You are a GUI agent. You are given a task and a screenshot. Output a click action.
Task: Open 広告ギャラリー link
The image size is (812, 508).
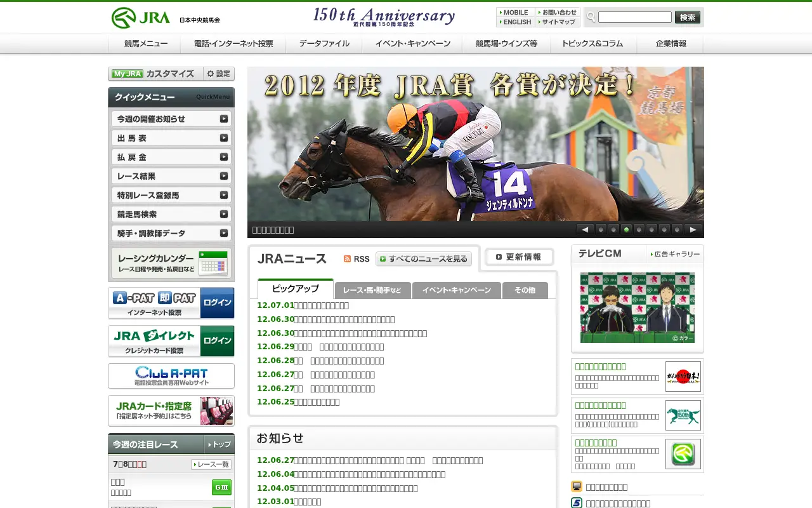(675, 254)
